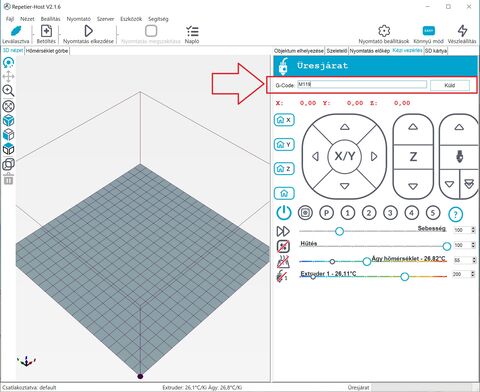Toggle Könnyű mód easy mode
480x392 pixels.
point(428,31)
